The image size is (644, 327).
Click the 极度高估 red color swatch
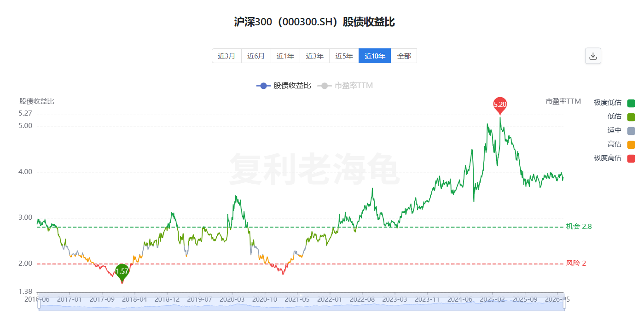click(631, 158)
